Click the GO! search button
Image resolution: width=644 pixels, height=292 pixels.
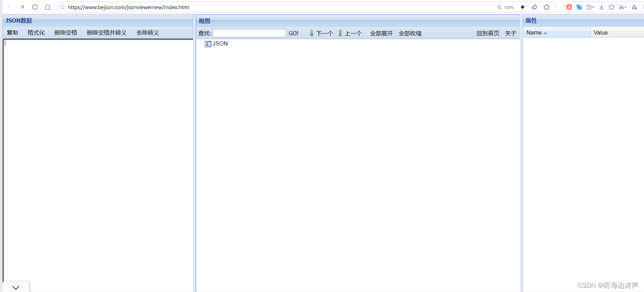point(294,33)
